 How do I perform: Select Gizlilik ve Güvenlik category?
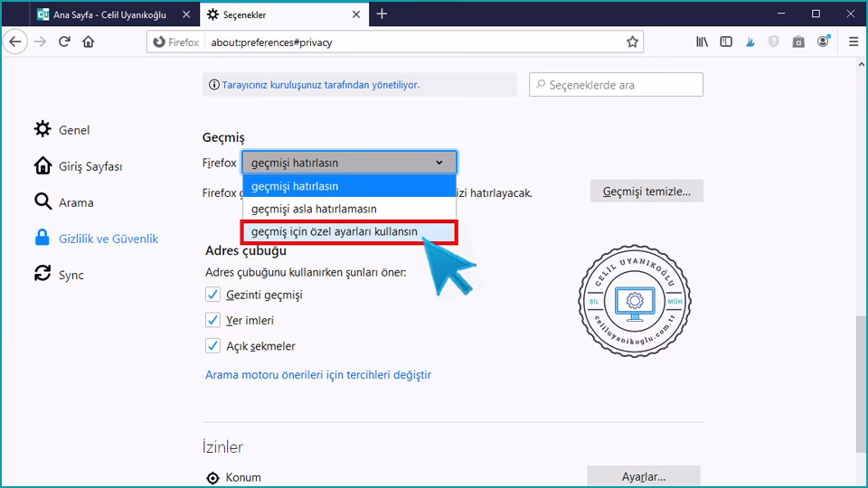[97, 239]
